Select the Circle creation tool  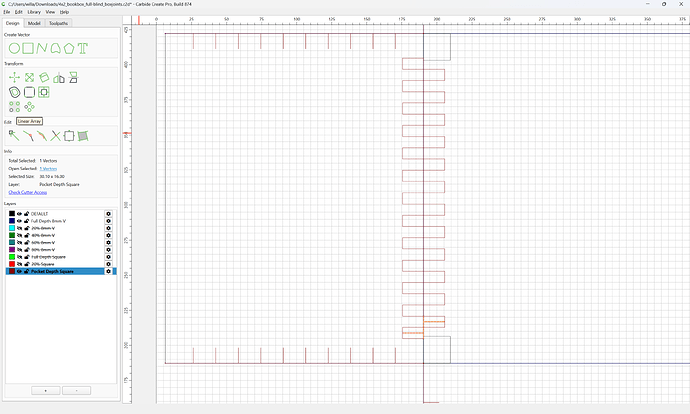(14, 48)
